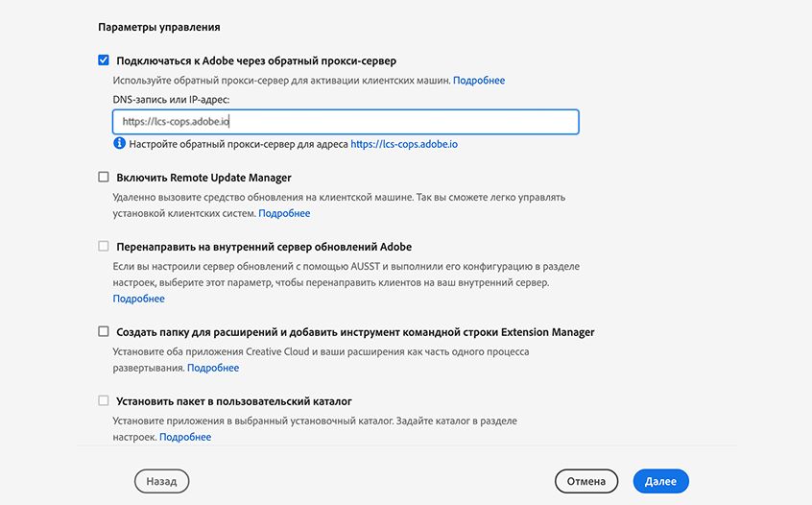Viewport: 812px width, 505px height.
Task: Open "Подробнее" link under Extension Manager option
Action: 213,368
